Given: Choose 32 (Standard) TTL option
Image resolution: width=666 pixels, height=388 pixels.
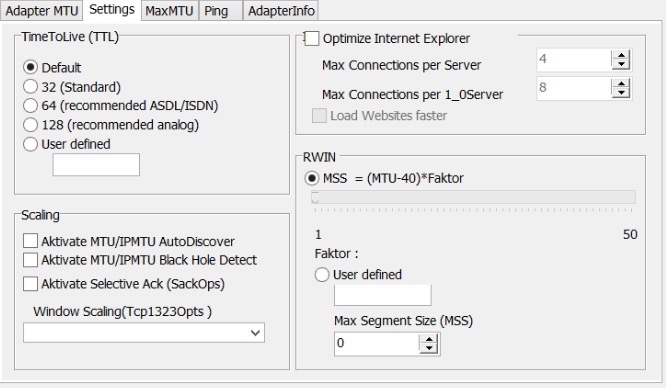Looking at the screenshot, I should (x=31, y=86).
